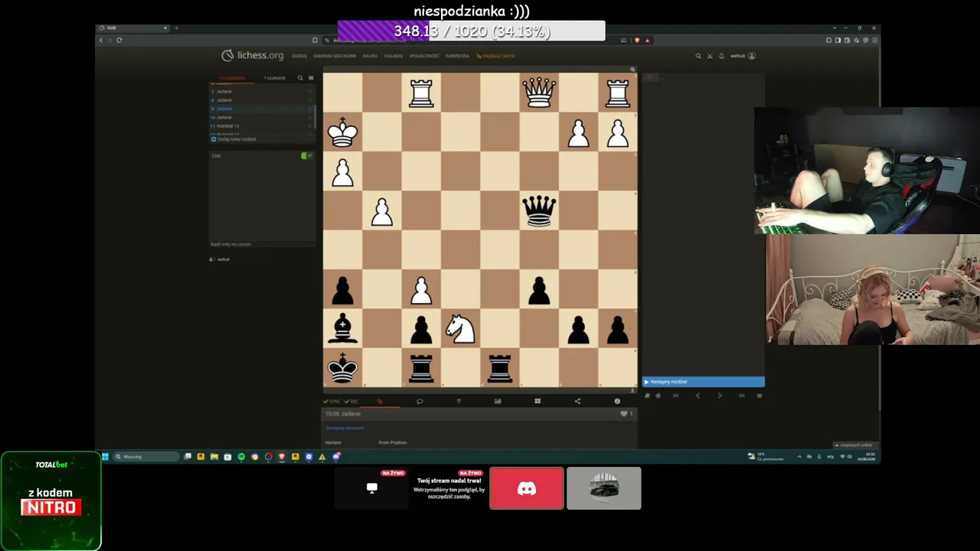Click the PRZEKAŻ DATEK donate link

coord(495,56)
